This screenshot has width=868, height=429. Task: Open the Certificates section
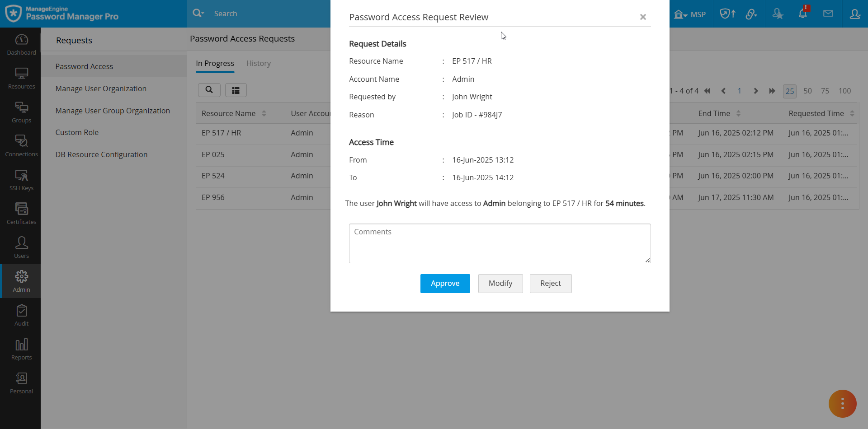click(x=21, y=213)
